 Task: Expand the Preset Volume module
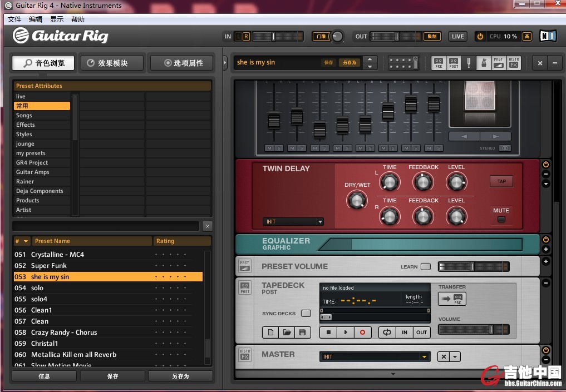546,261
